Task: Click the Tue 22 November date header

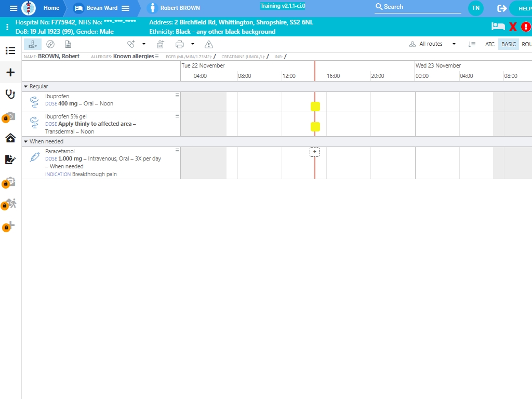Action: point(203,65)
